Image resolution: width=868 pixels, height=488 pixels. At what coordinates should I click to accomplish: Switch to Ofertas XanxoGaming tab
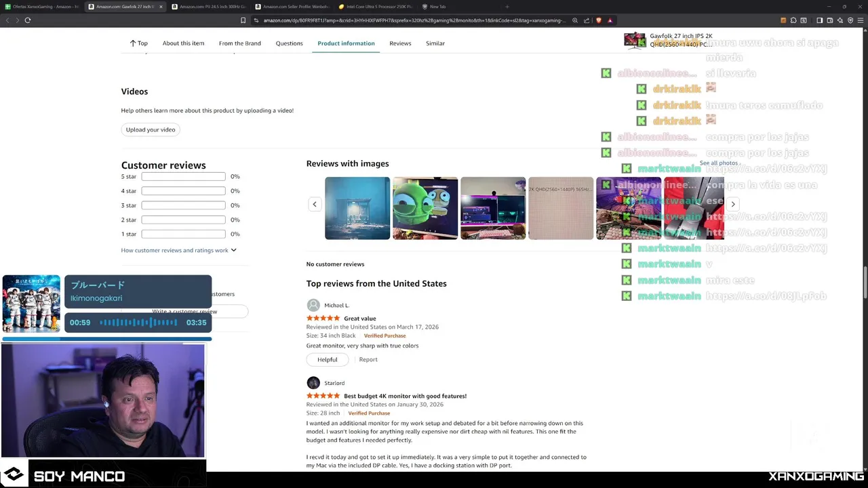click(43, 7)
